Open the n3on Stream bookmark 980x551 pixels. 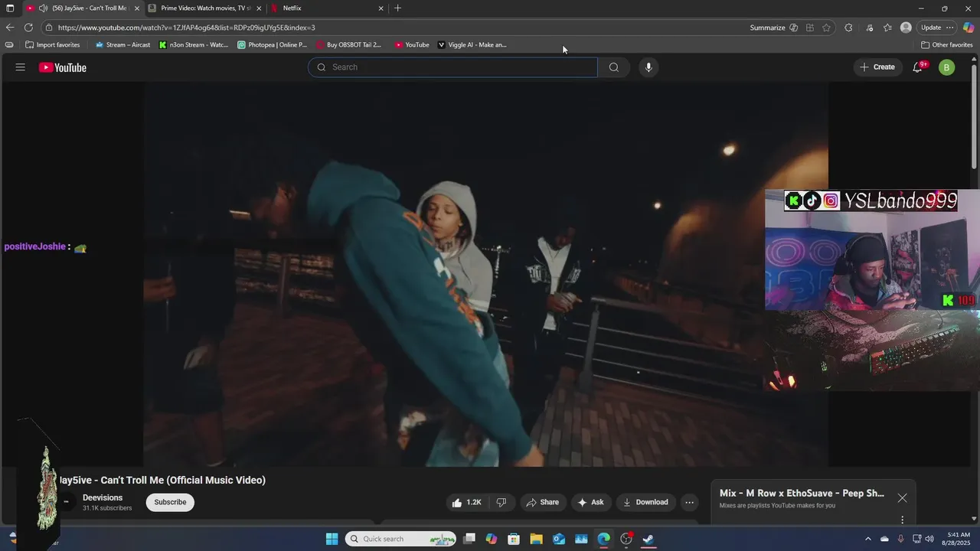(194, 45)
